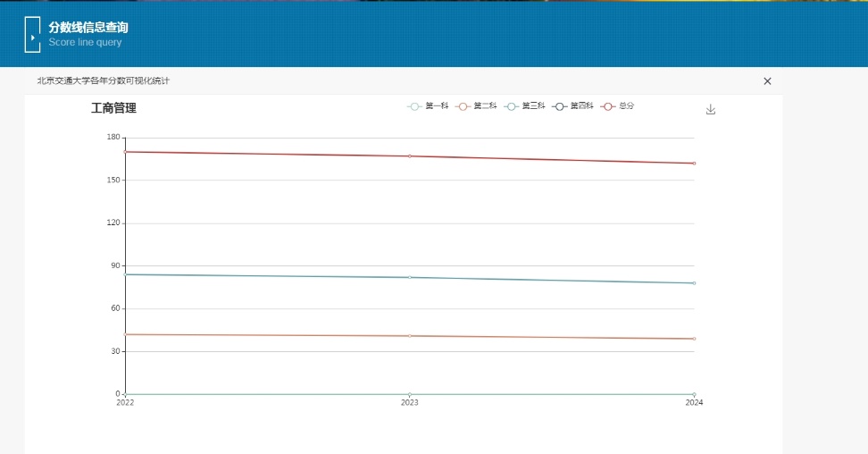The width and height of the screenshot is (868, 454).
Task: Select the red 总分 line's 2023 data point
Action: point(410,156)
